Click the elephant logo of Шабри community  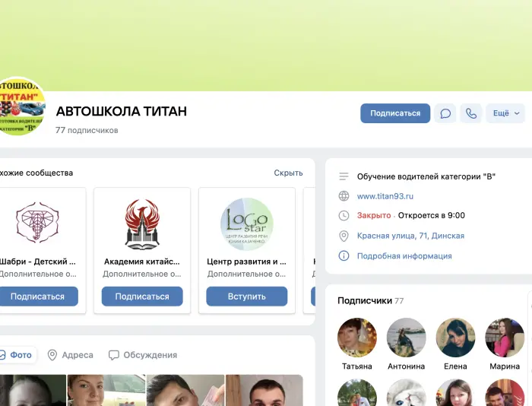point(37,224)
